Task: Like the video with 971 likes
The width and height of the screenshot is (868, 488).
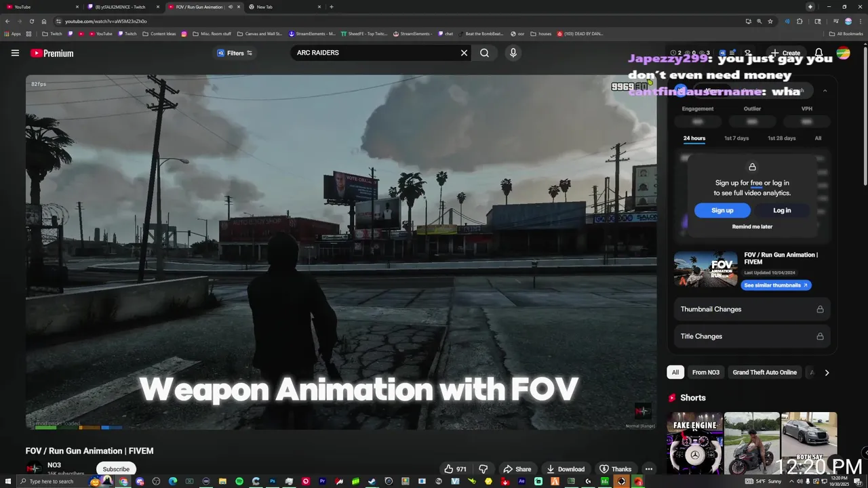Action: coord(456,469)
